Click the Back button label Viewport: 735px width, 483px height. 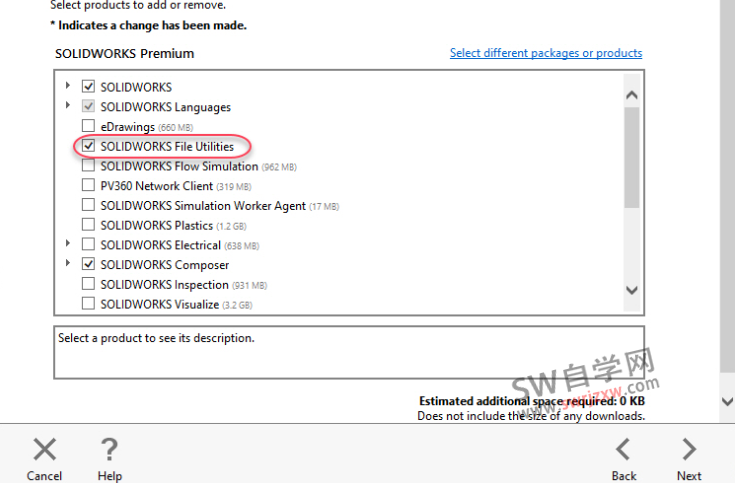pyautogui.click(x=624, y=475)
